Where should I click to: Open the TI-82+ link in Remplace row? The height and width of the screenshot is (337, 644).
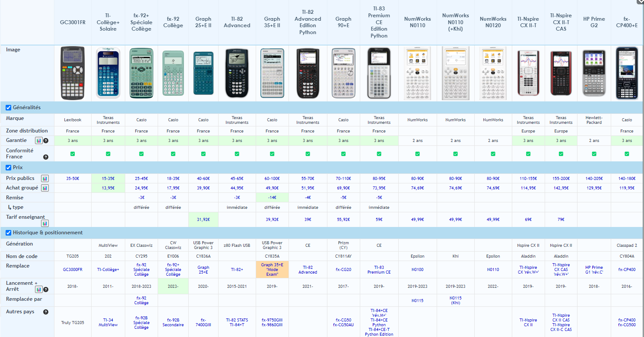pos(237,269)
